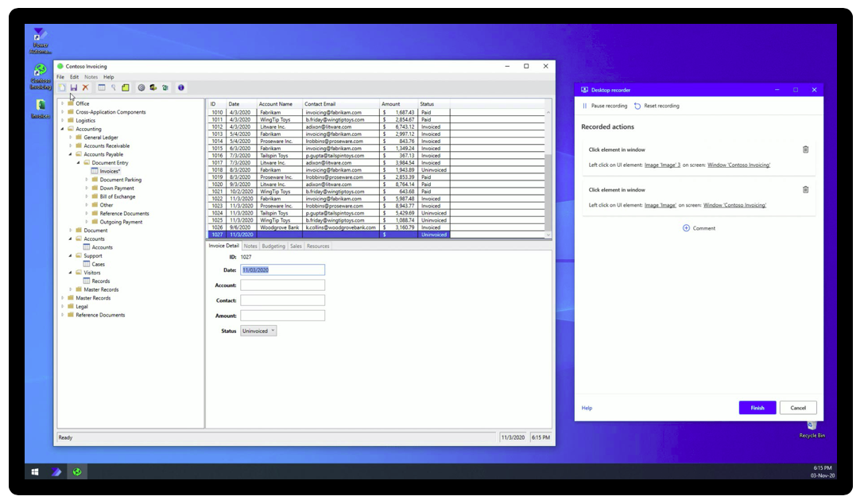Select the Invoices item in tree
864x504 pixels.
point(110,171)
